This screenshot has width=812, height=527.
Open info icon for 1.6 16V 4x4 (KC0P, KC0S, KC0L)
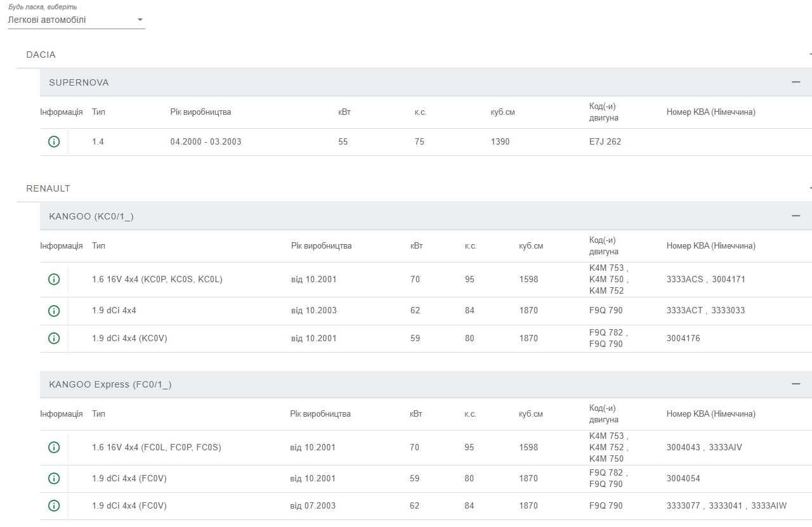coord(54,279)
